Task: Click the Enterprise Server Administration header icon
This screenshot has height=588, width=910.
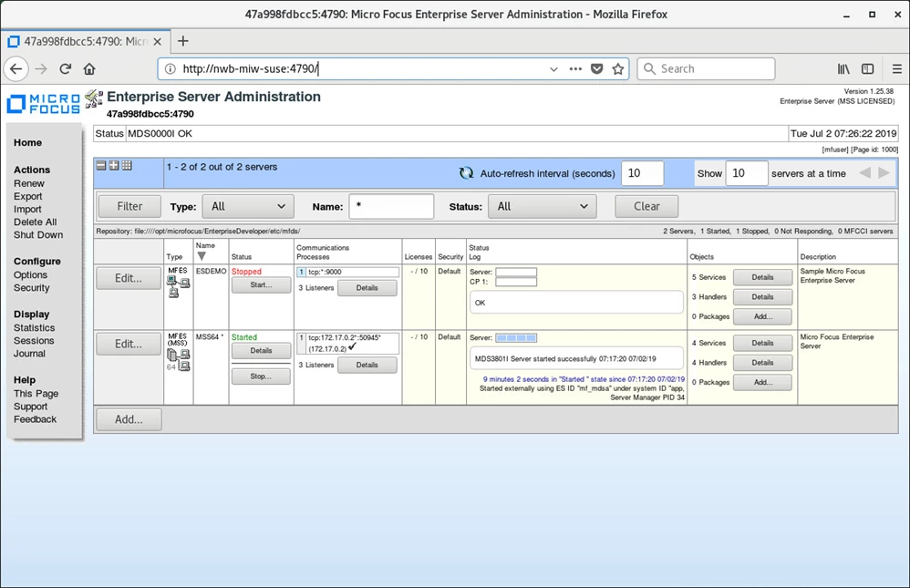Action: tap(93, 99)
